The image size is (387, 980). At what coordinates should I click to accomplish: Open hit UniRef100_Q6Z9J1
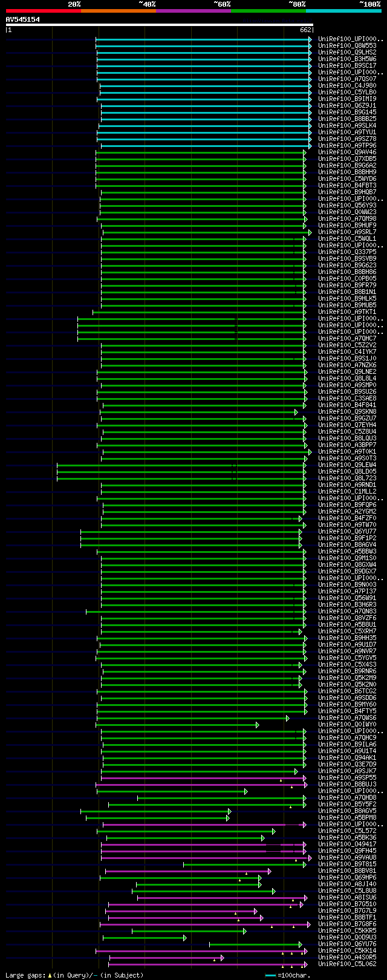(347, 105)
